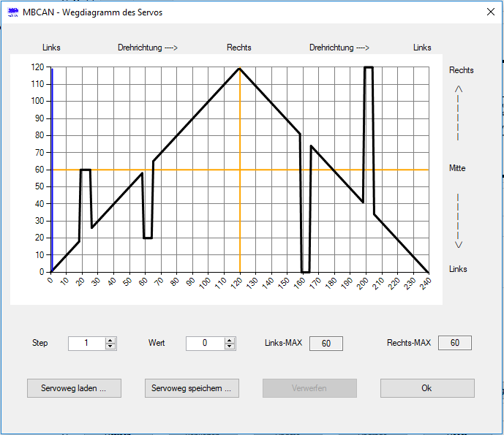This screenshot has height=435, width=504.
Task: Focus the Step number input field
Action: (x=86, y=343)
